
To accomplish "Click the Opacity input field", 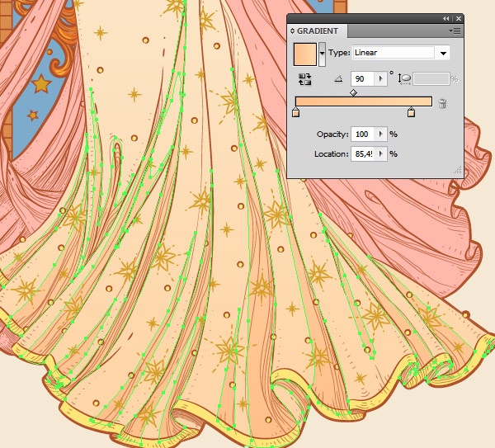I will [361, 134].
